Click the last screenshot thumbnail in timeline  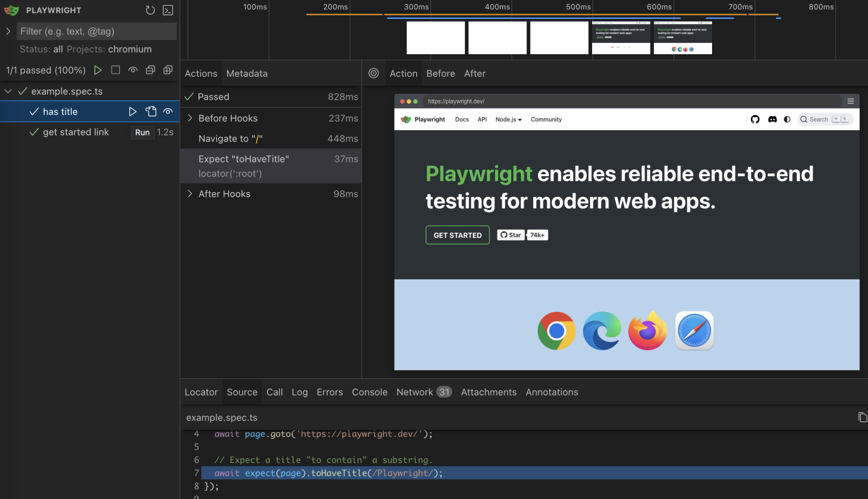coord(682,38)
